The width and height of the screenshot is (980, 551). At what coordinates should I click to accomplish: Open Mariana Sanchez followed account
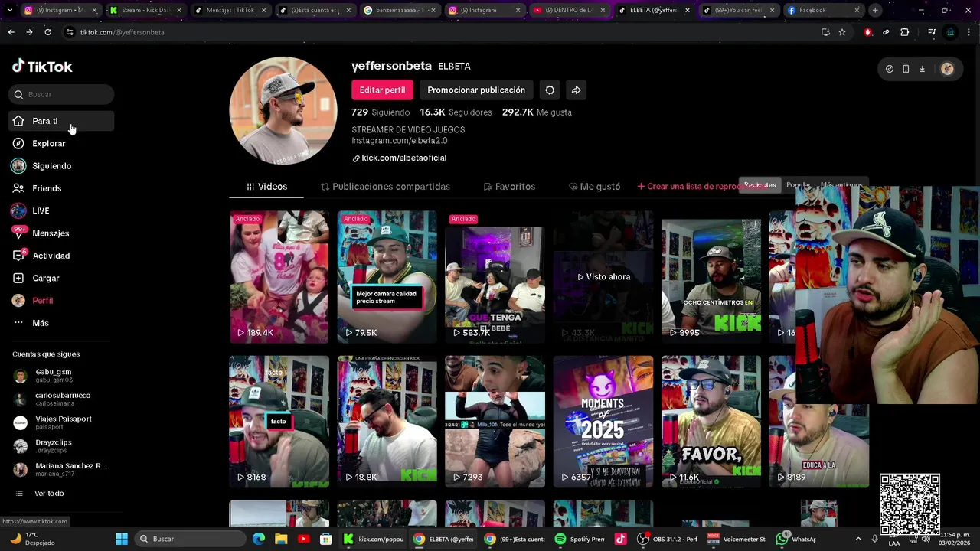tap(61, 469)
